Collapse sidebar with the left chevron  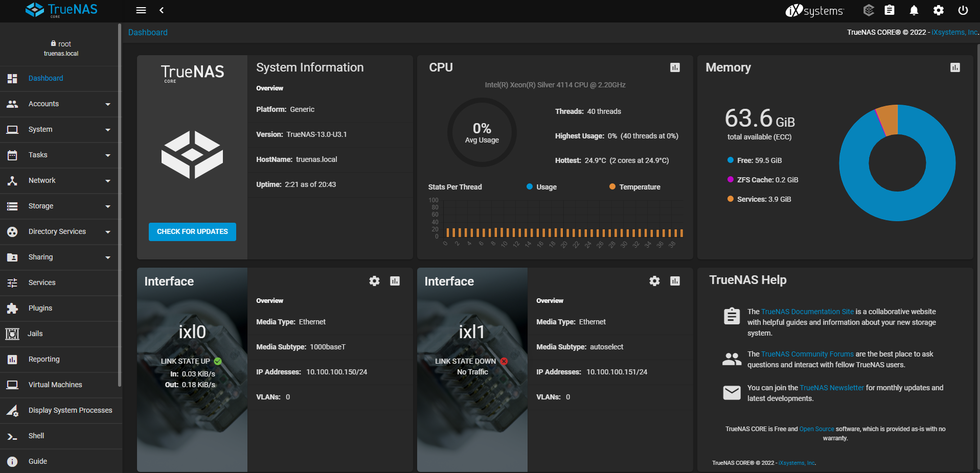point(162,10)
